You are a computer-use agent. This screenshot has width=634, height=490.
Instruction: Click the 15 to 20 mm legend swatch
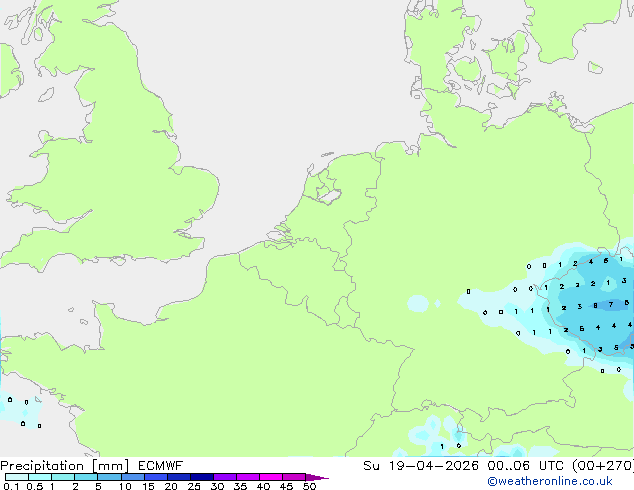[156, 477]
